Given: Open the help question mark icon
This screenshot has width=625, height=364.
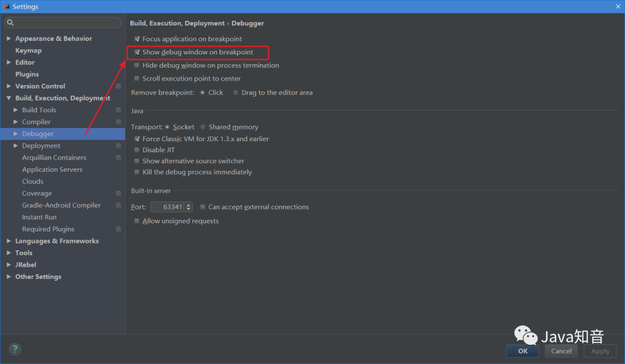Looking at the screenshot, I should (x=14, y=350).
